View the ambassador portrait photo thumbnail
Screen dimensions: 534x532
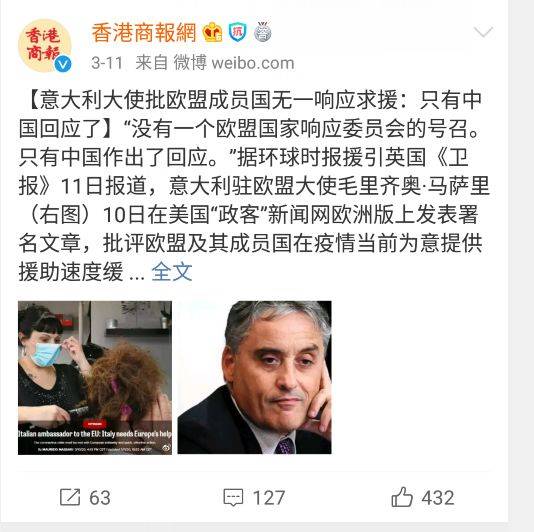tap(254, 377)
